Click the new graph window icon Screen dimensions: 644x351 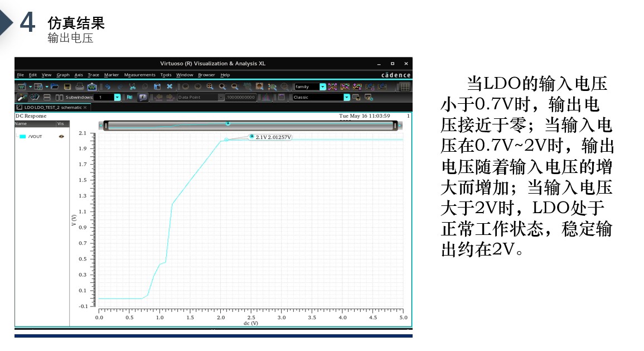22,86
